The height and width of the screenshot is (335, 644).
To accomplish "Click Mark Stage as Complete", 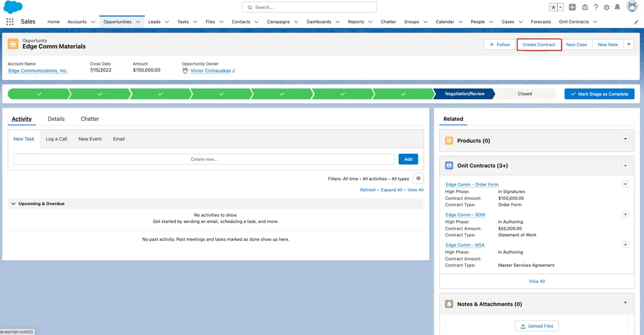I will [599, 94].
